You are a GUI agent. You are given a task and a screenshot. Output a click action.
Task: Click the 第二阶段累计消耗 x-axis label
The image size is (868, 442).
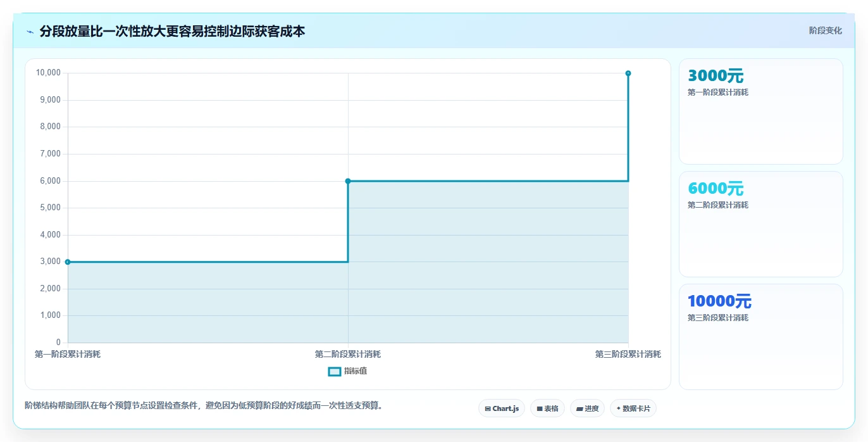point(348,354)
